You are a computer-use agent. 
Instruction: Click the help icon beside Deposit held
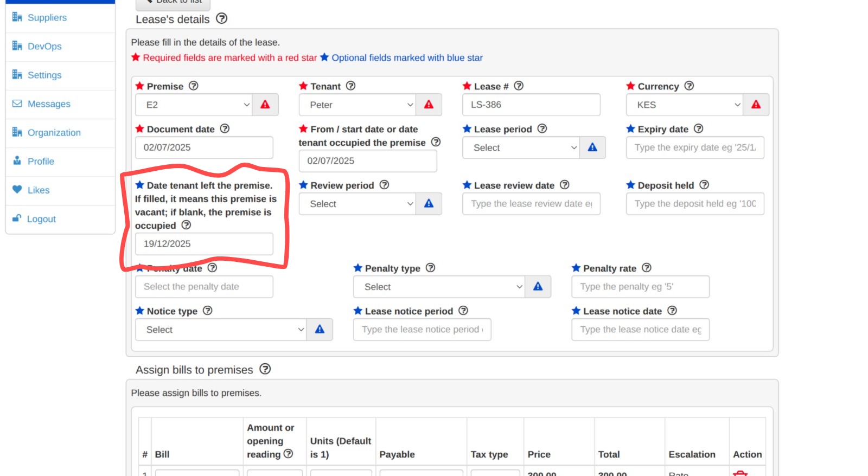point(704,185)
